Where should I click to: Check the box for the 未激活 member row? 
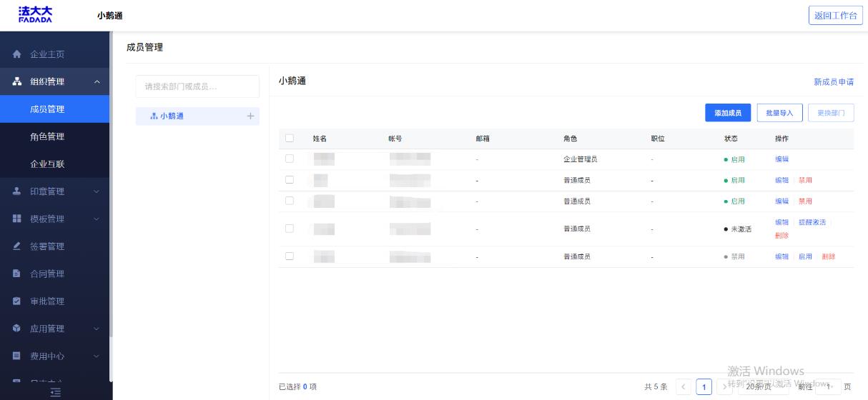290,229
